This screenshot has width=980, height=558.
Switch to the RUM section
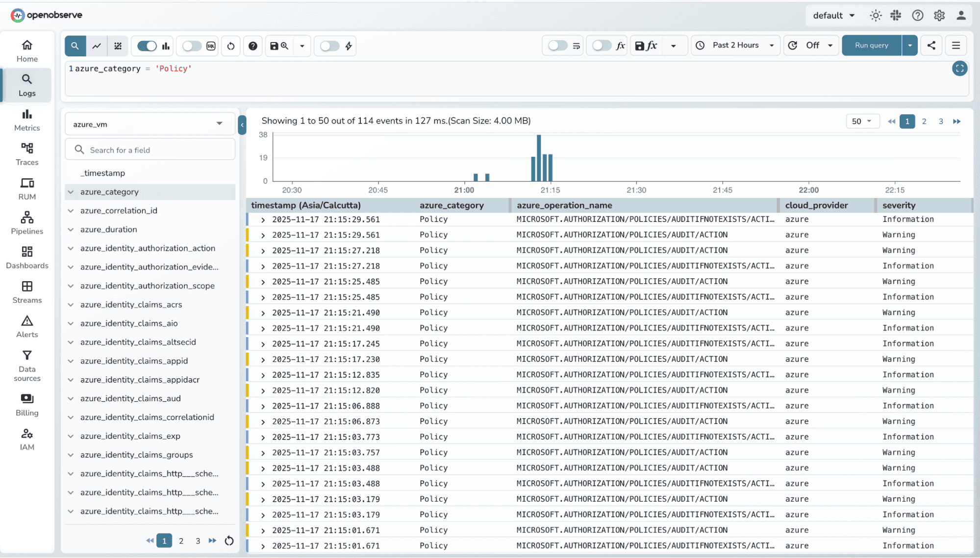coord(26,188)
